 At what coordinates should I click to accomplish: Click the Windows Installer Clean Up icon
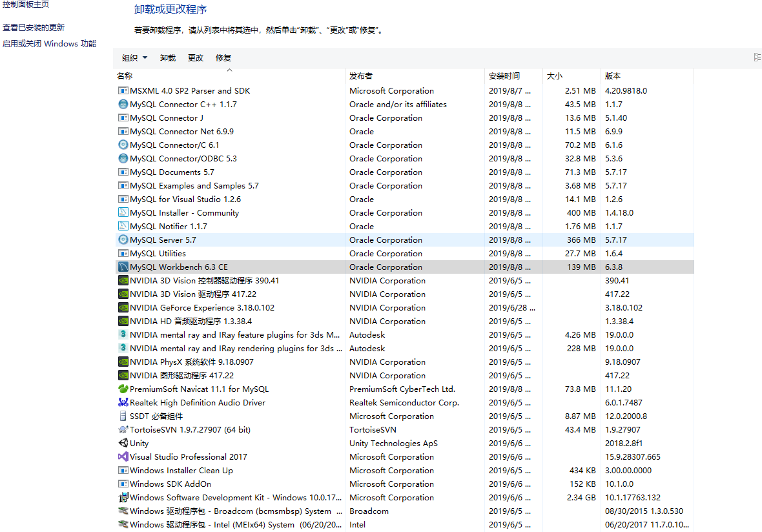click(123, 470)
